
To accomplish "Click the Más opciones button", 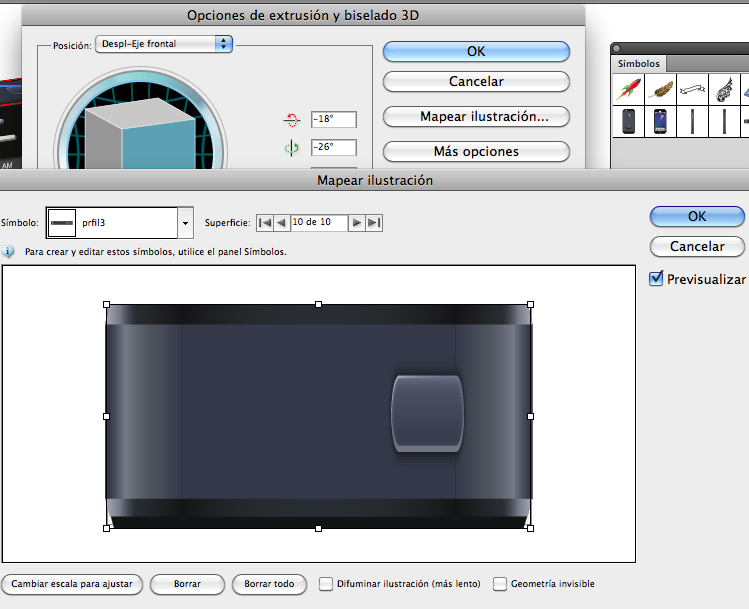I will point(476,151).
